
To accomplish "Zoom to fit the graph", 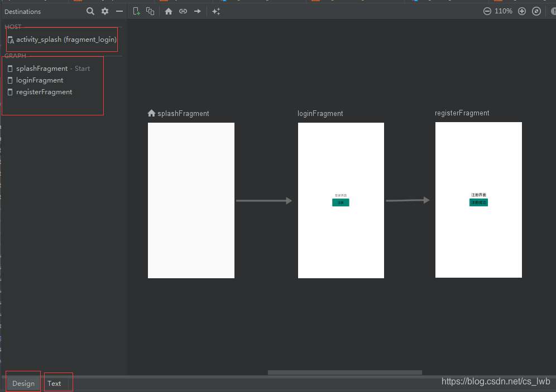I will [536, 11].
